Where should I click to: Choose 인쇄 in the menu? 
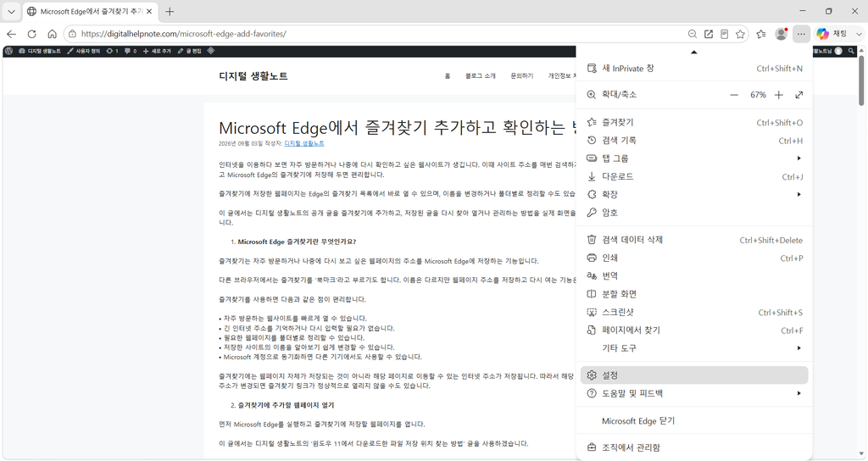[694, 258]
